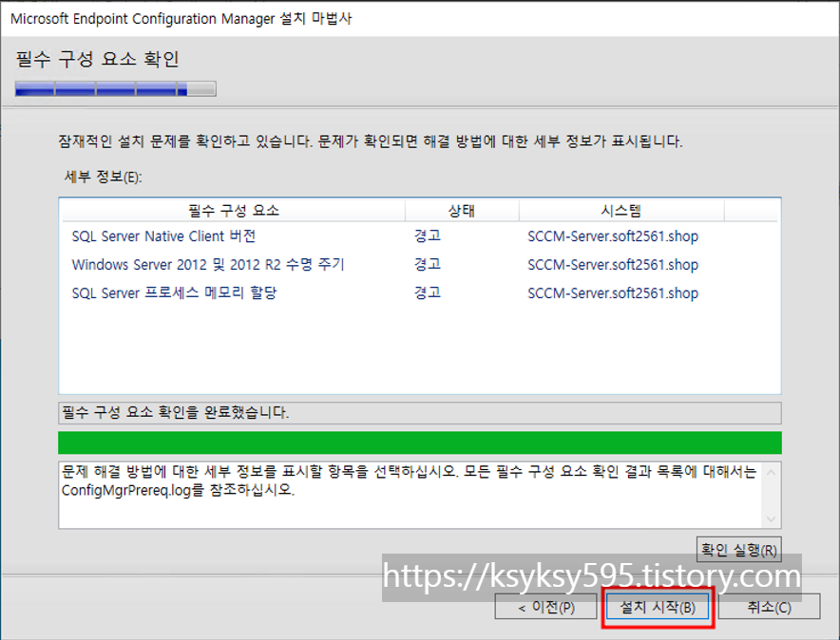Click the scroll up arrow in description box
The image size is (840, 640).
pyautogui.click(x=771, y=472)
